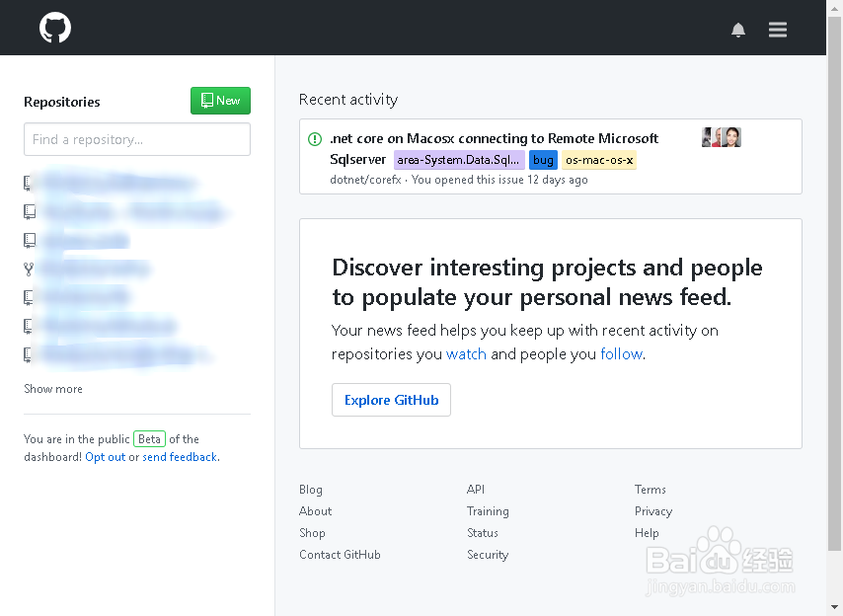Click the fork icon in repository list

[30, 269]
